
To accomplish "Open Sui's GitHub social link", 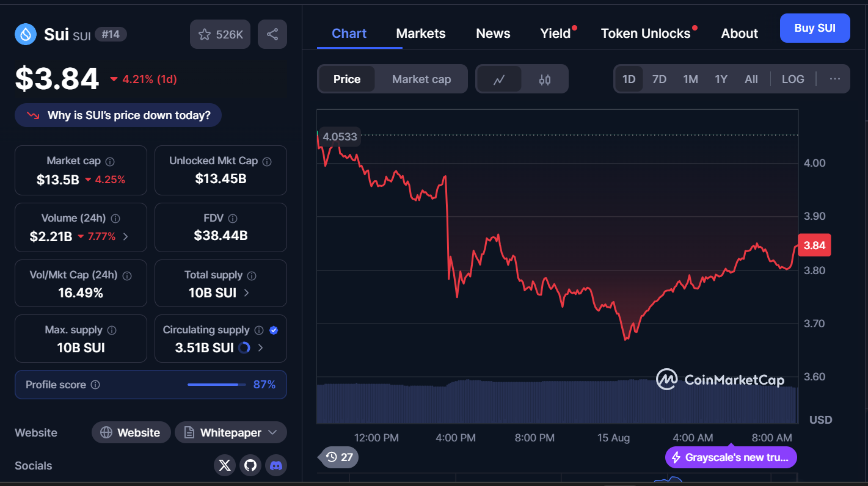I will [x=250, y=466].
